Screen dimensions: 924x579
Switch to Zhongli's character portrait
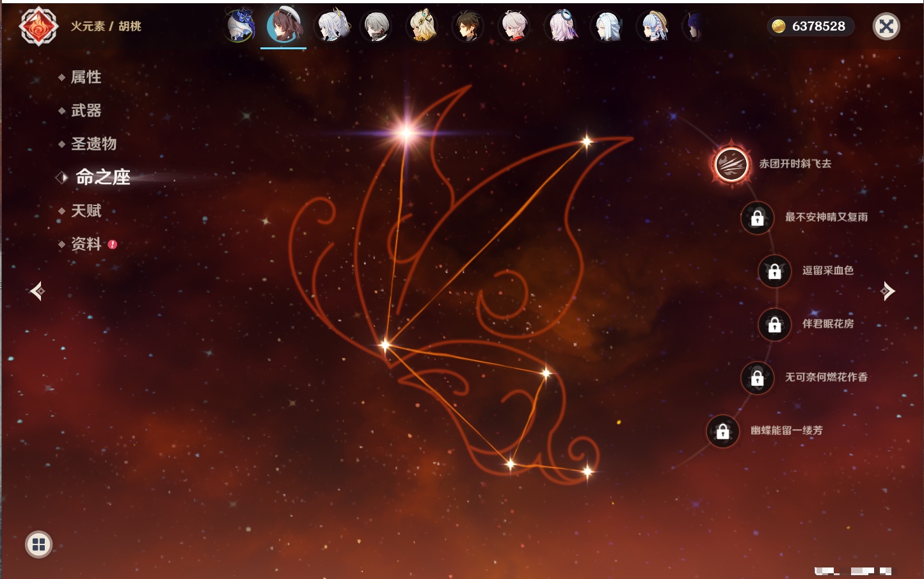[x=467, y=27]
